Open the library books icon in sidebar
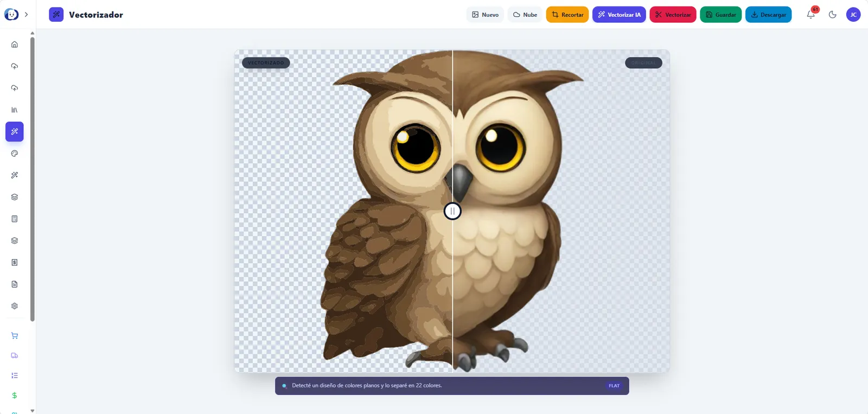 15,110
